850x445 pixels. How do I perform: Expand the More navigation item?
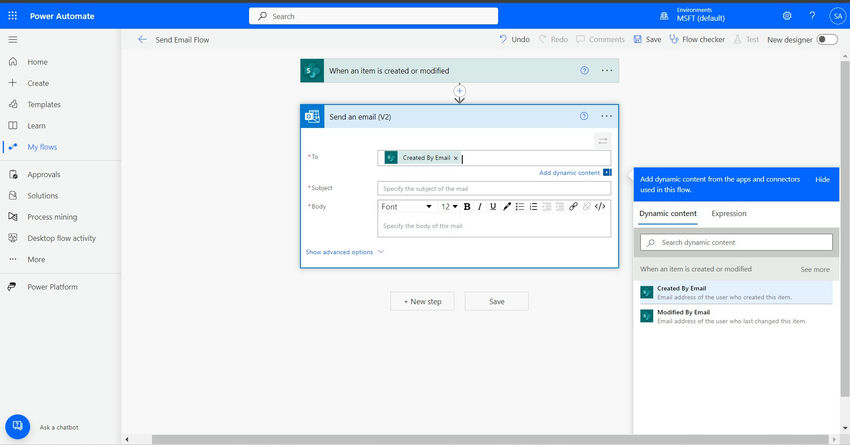36,260
